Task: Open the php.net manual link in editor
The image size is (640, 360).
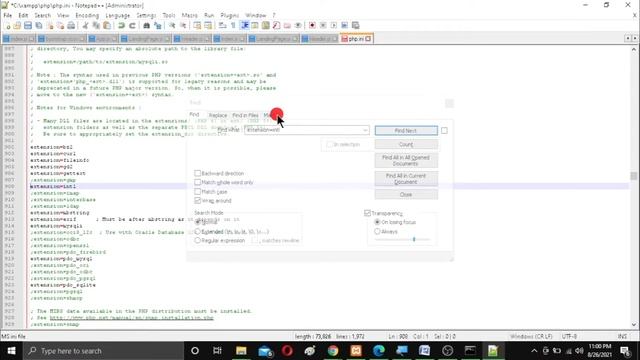Action: 131,318
